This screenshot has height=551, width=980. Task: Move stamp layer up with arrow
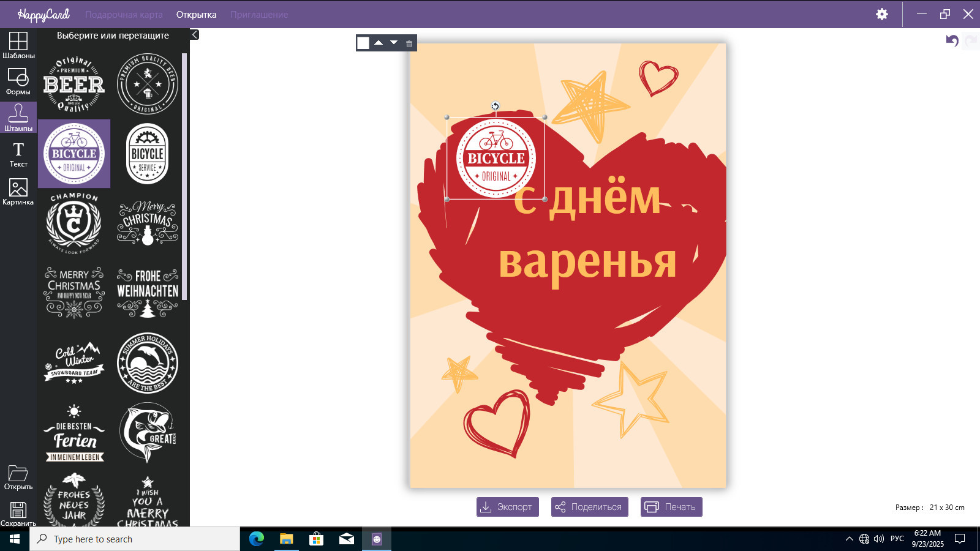click(x=379, y=43)
